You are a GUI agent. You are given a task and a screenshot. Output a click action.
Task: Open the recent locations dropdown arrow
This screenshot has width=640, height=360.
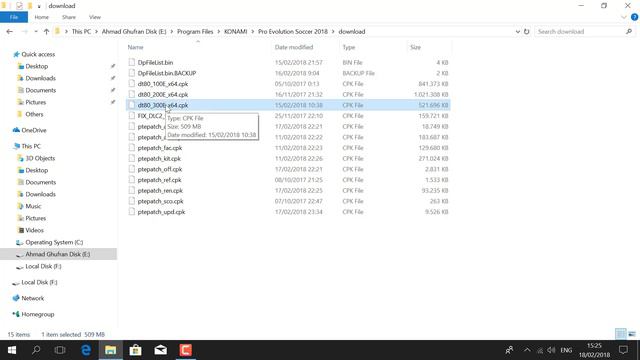point(36,31)
